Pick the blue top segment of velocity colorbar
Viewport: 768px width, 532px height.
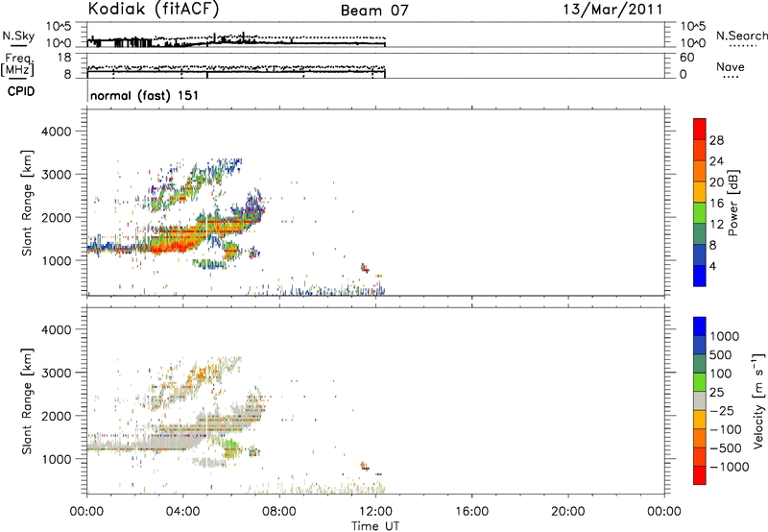(x=700, y=326)
